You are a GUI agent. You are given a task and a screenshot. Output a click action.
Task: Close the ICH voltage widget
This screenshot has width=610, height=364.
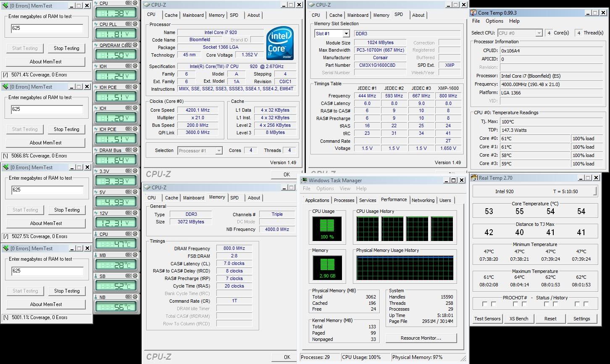coord(135,108)
